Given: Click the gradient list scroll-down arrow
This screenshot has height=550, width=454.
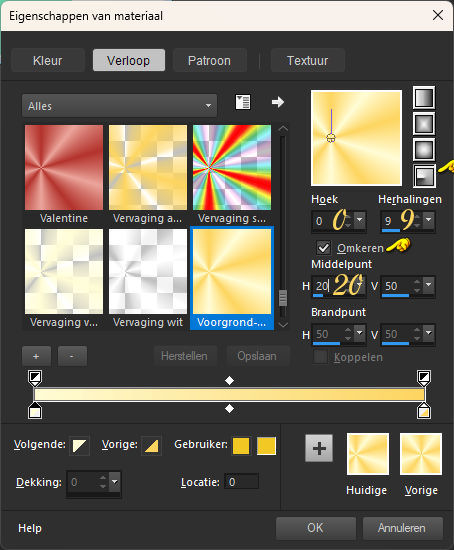Looking at the screenshot, I should click(283, 325).
